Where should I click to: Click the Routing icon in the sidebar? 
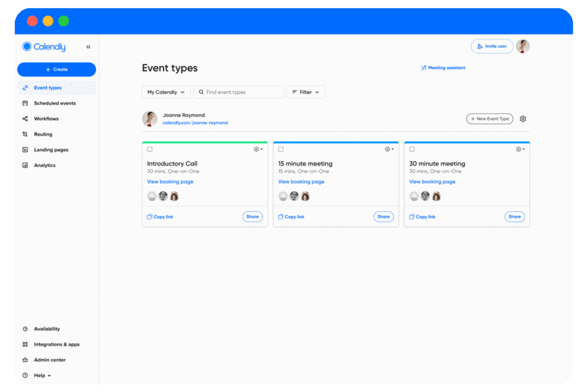pos(25,134)
